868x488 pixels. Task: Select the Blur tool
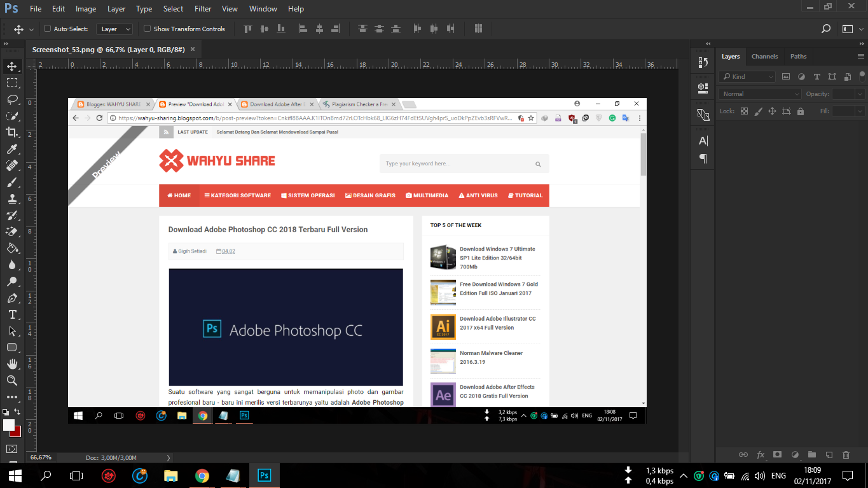[11, 265]
